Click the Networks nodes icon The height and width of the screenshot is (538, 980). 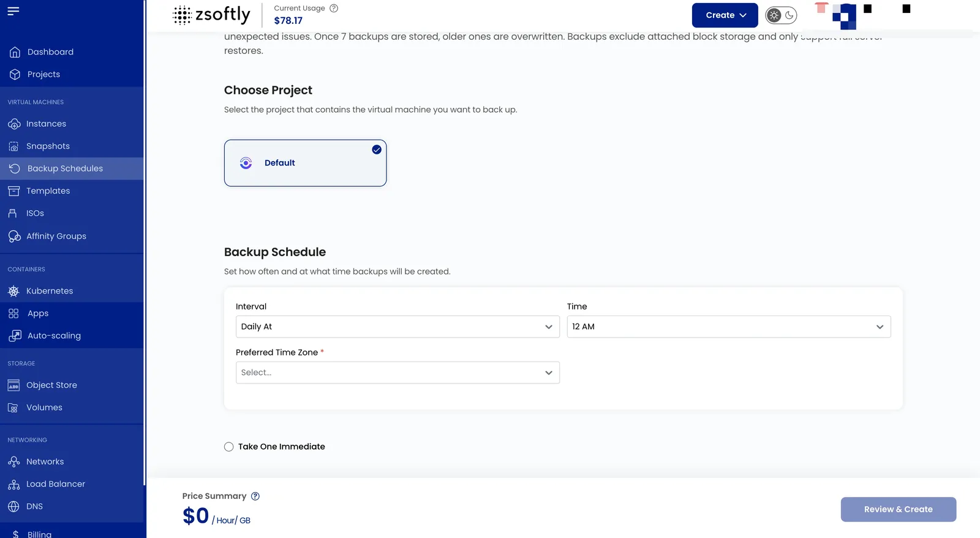(13, 461)
